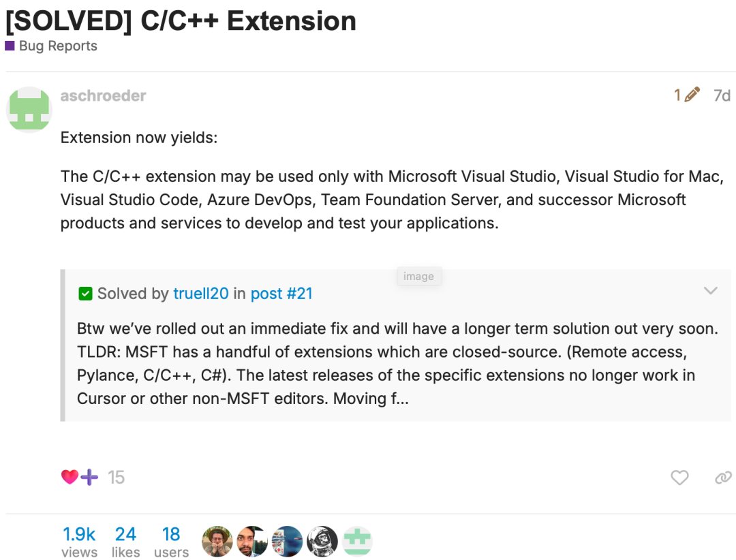This screenshot has height=560, width=736.
Task: View the 18 users summary
Action: tap(171, 542)
